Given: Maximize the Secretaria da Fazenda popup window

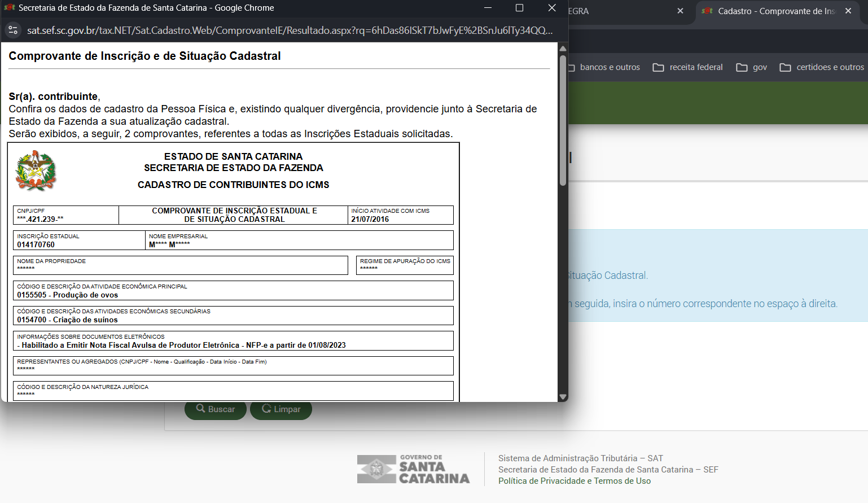Looking at the screenshot, I should 519,8.
